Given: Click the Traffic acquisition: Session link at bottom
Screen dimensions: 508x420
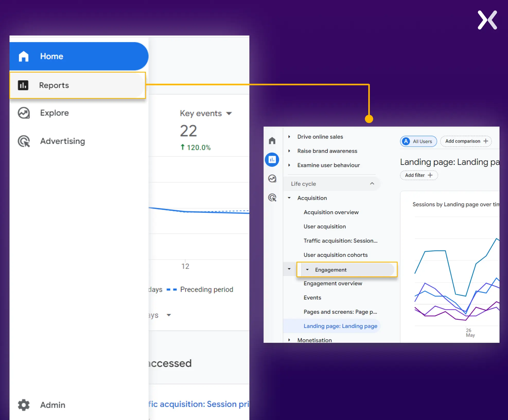Looking at the screenshot, I should (199, 404).
